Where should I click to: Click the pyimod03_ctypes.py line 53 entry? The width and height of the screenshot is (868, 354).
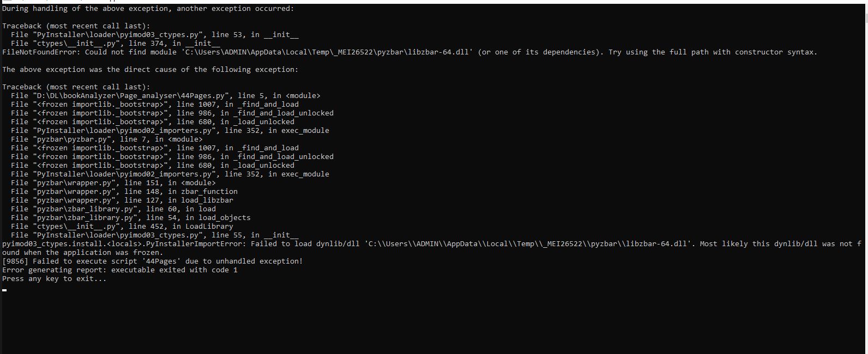coord(155,35)
